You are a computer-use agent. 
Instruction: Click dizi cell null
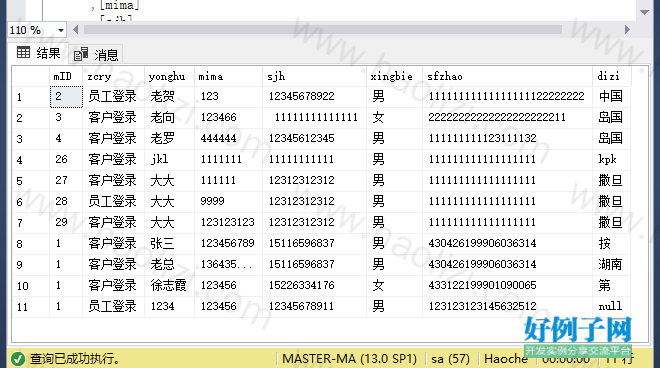click(x=612, y=307)
